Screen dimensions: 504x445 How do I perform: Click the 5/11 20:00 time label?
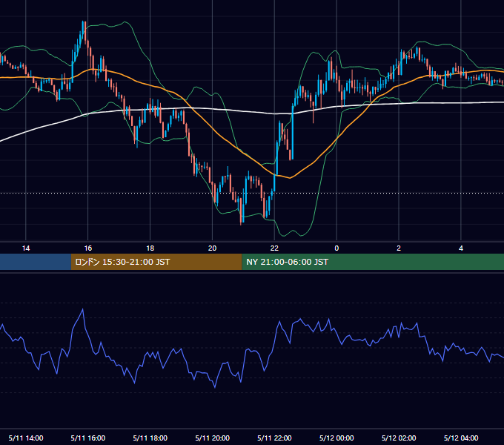pos(212,438)
